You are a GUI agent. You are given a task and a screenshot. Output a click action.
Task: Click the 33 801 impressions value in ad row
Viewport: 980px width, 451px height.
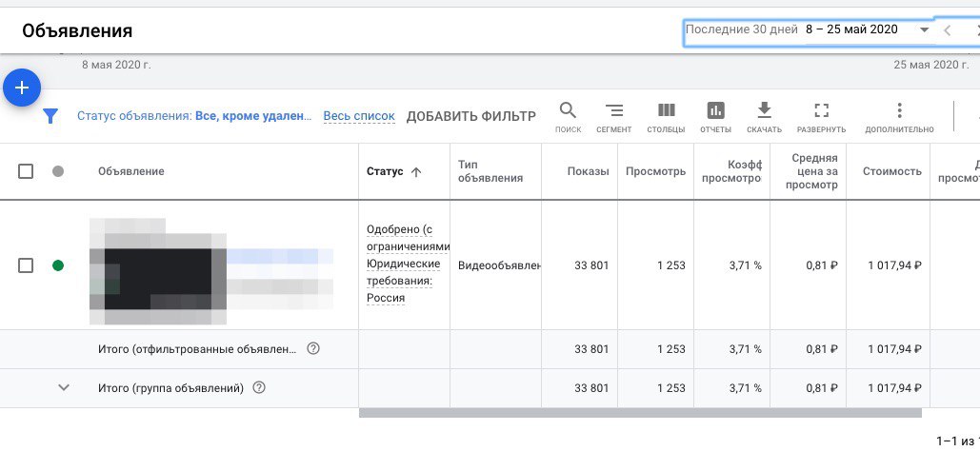591,265
